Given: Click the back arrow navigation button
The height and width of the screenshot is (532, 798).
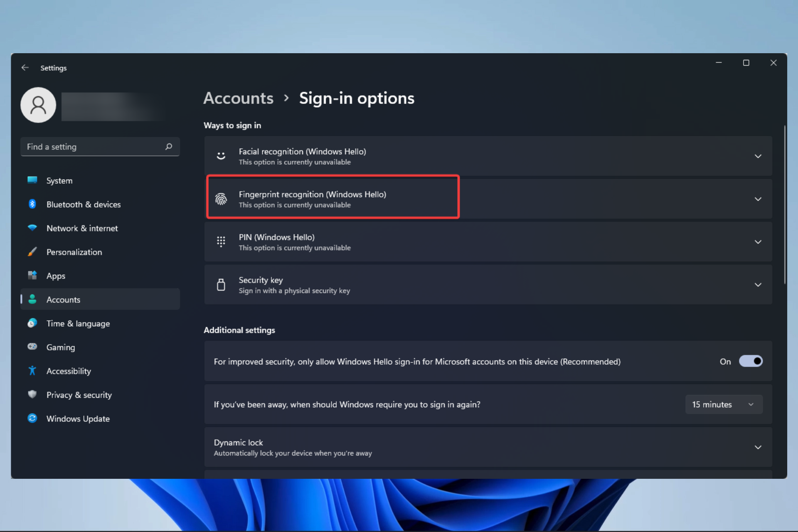Looking at the screenshot, I should point(25,68).
